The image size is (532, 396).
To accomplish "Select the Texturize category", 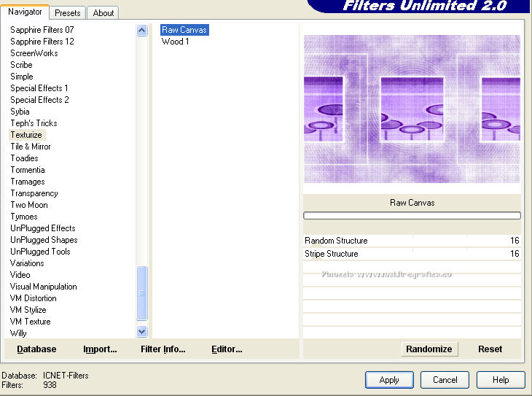I will pyautogui.click(x=26, y=135).
